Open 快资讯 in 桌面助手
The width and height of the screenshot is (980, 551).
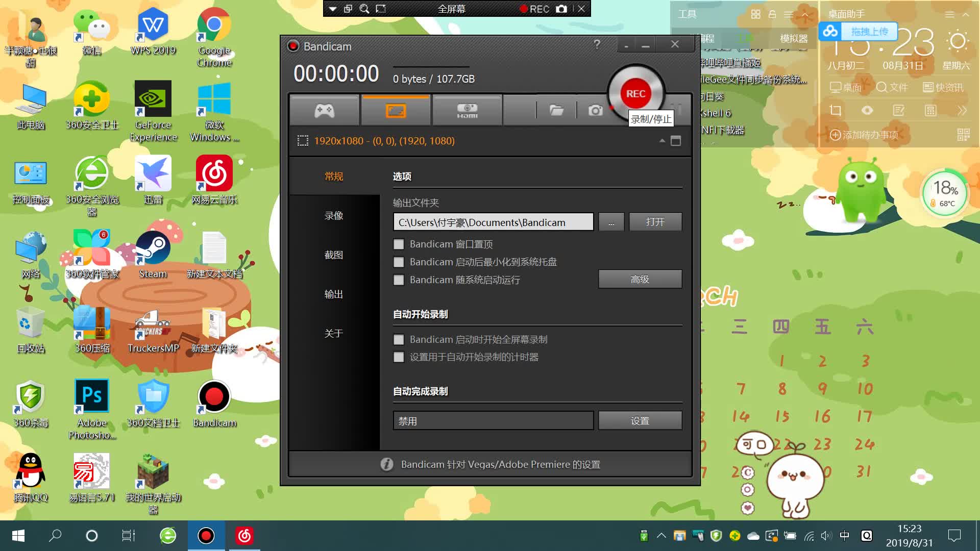click(x=943, y=87)
